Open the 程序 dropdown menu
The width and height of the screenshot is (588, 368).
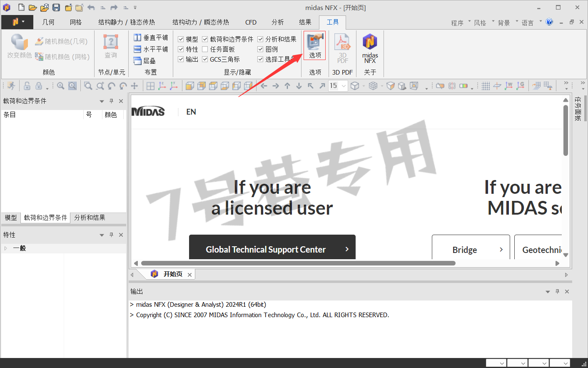461,23
